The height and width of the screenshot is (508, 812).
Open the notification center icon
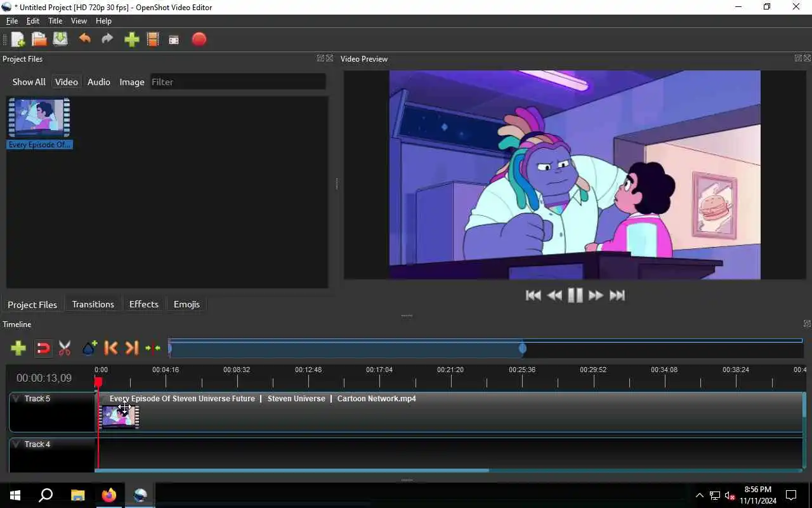tap(791, 495)
